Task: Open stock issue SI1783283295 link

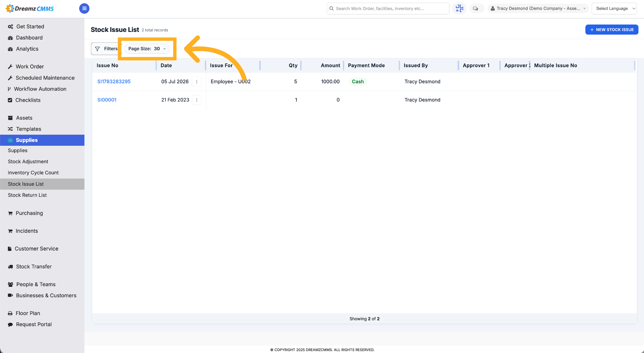Action: (114, 82)
